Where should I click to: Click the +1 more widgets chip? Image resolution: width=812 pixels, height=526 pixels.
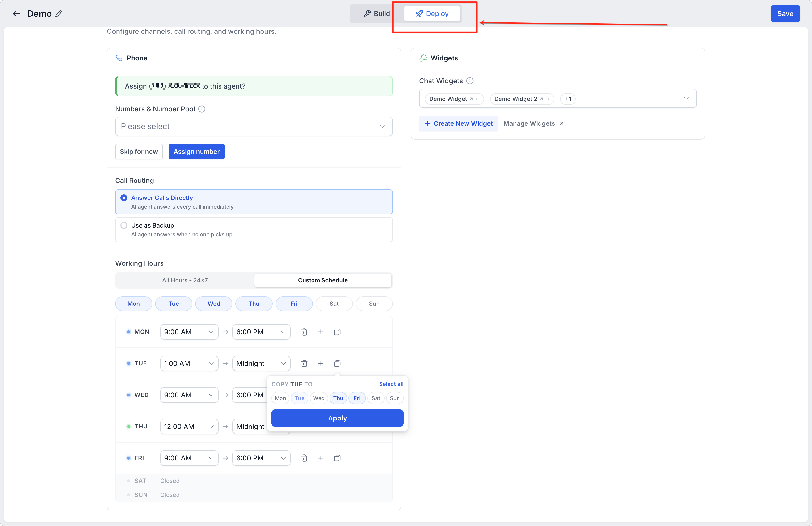click(568, 99)
